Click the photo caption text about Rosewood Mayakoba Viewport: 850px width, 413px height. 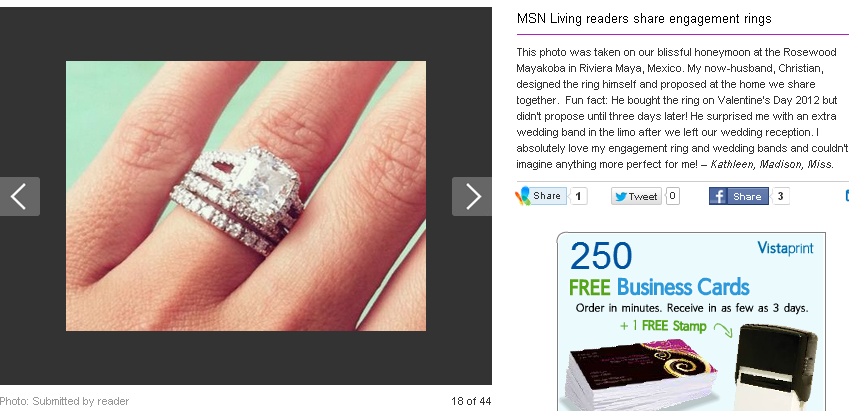[682, 108]
